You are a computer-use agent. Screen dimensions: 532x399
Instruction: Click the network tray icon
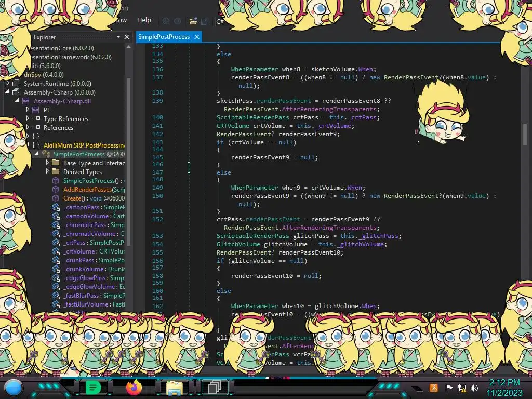[462, 388]
